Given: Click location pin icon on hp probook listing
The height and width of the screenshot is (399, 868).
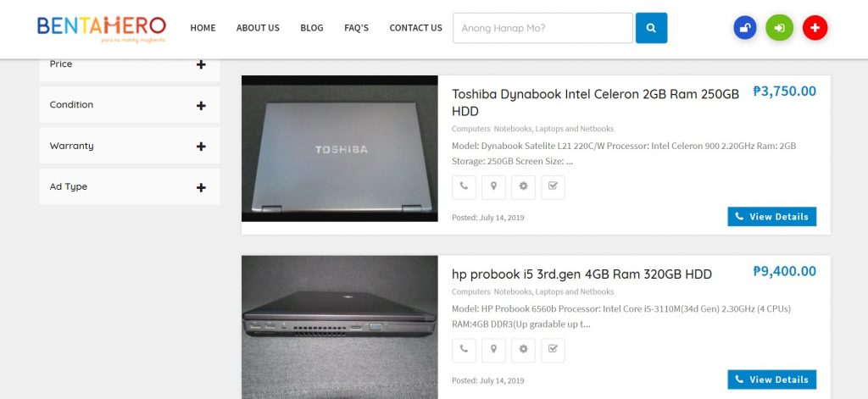Looking at the screenshot, I should [494, 351].
